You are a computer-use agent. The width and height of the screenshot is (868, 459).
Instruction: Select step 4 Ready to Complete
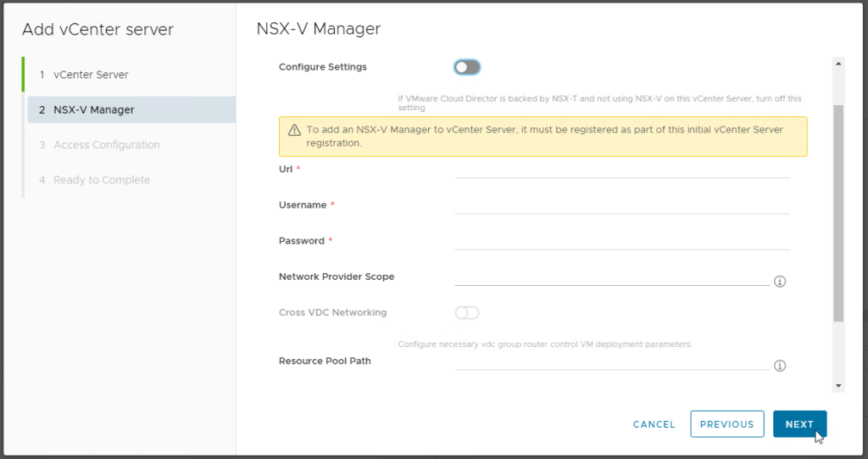[x=102, y=180]
